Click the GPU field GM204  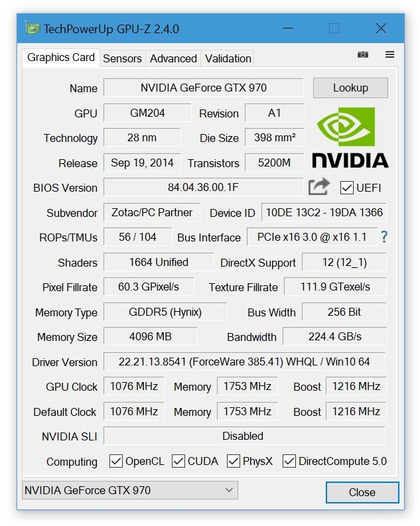click(147, 113)
